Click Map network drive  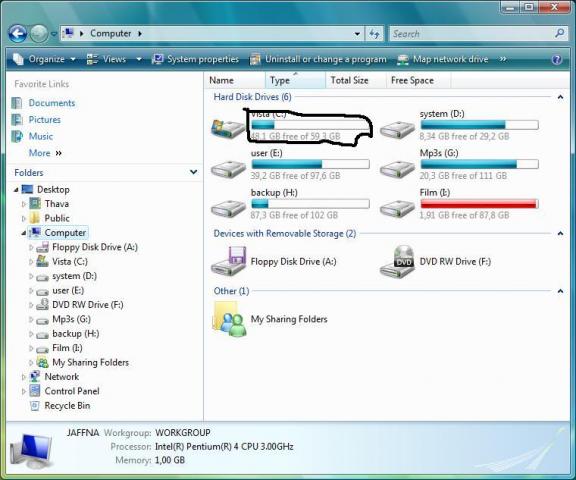(443, 59)
